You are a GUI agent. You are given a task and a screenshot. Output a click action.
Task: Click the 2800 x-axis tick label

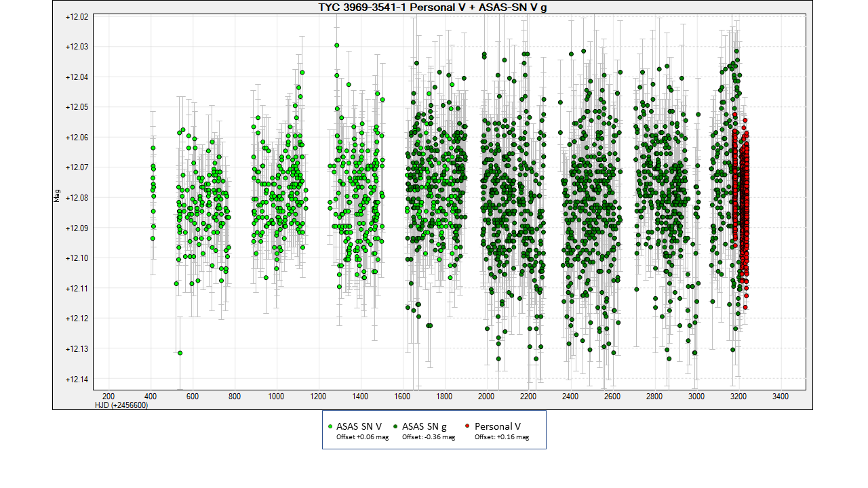654,396
